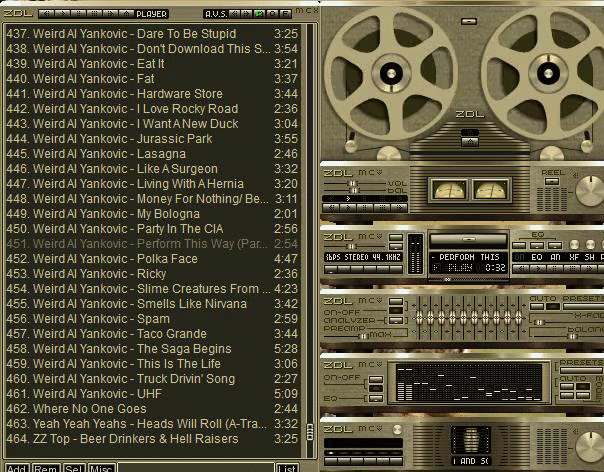Click Pause beneath the ON EQ AN display
Viewport: 604px width, 472px height.
tap(555, 269)
